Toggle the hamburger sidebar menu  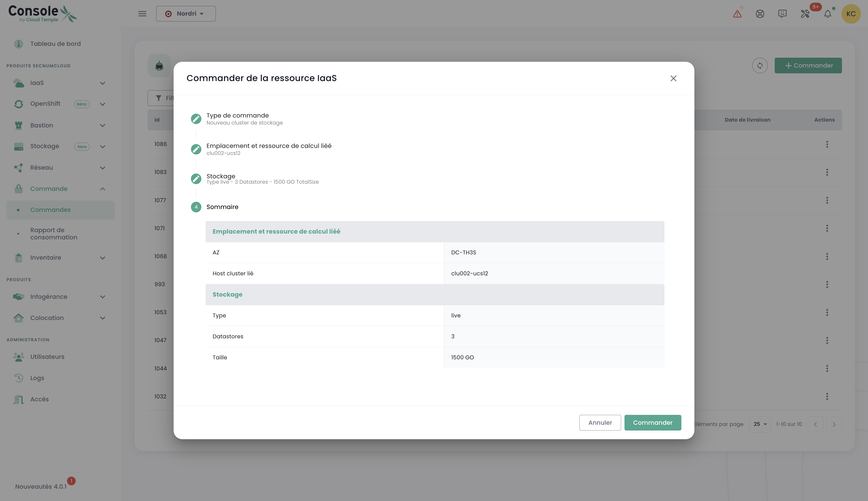pyautogui.click(x=142, y=14)
